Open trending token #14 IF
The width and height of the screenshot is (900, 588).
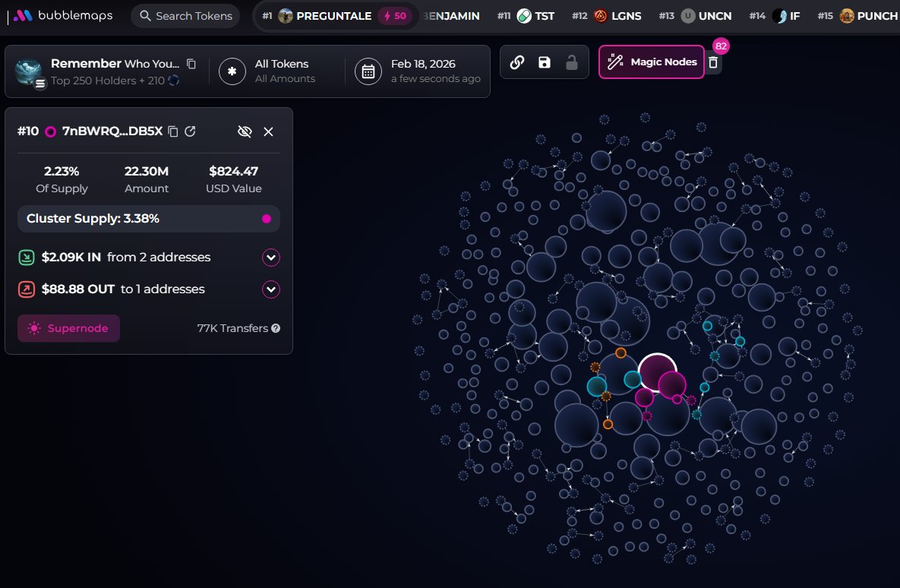774,16
